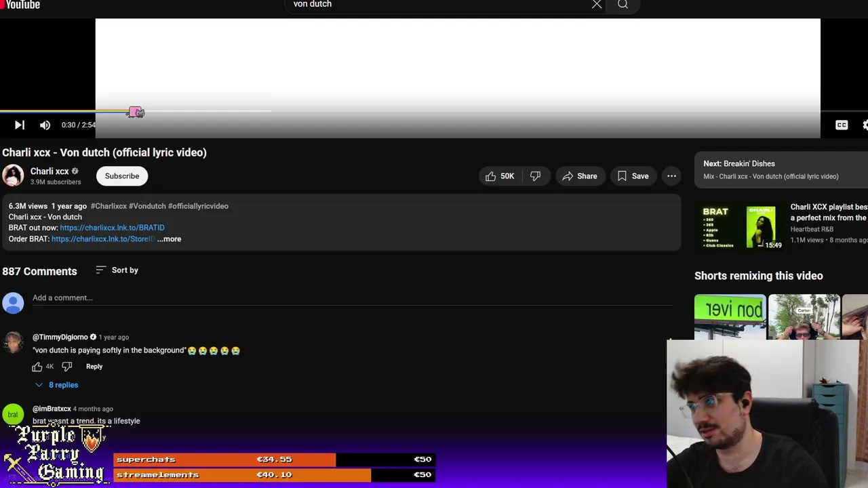The width and height of the screenshot is (868, 488).
Task: Like the video with the thumbs-up icon
Action: click(499, 176)
